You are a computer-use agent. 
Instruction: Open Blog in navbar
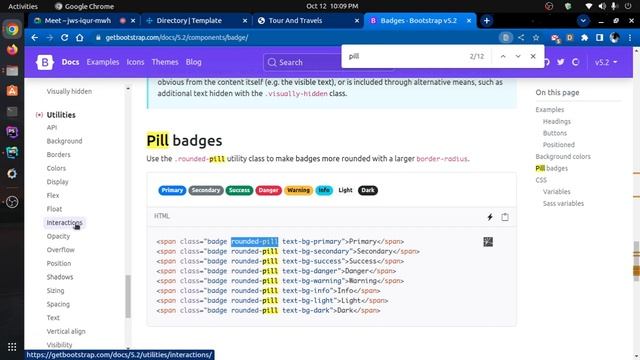pos(193,62)
